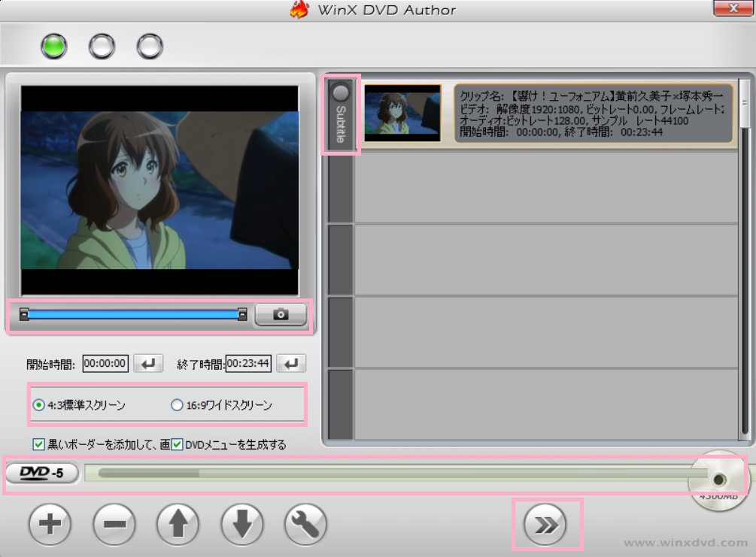Image resolution: width=756 pixels, height=557 pixels.
Task: Click the Subtitle button on the clip
Action: click(341, 114)
